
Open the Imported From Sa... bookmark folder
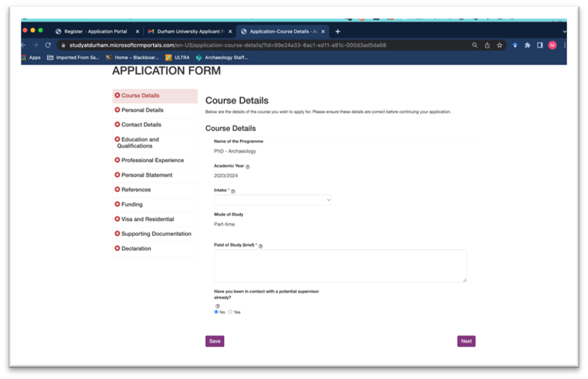coord(73,58)
